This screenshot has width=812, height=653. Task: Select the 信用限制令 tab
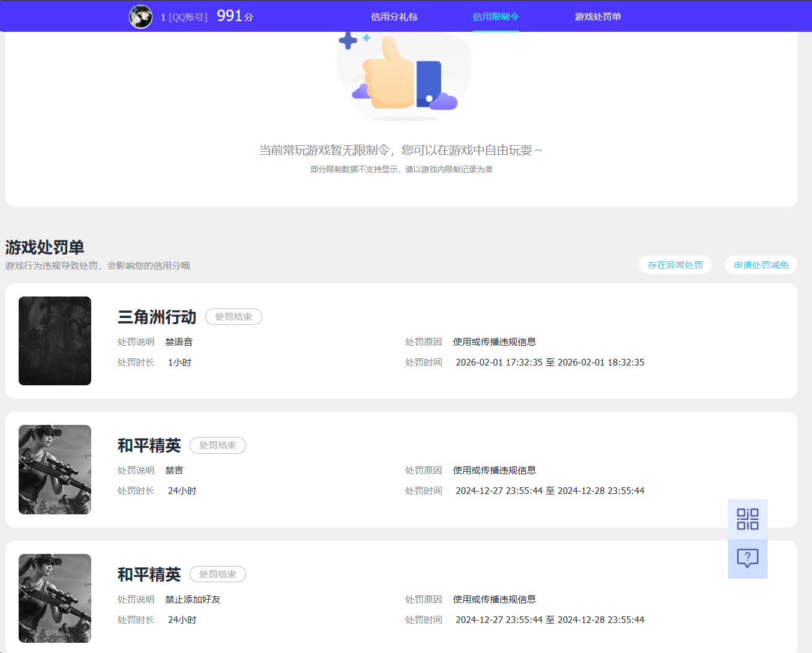click(x=495, y=16)
